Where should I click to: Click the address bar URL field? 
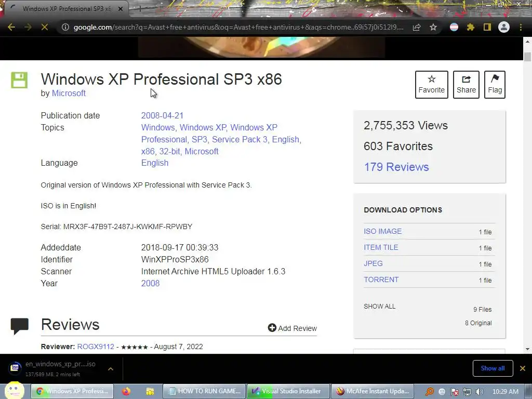tap(238, 27)
